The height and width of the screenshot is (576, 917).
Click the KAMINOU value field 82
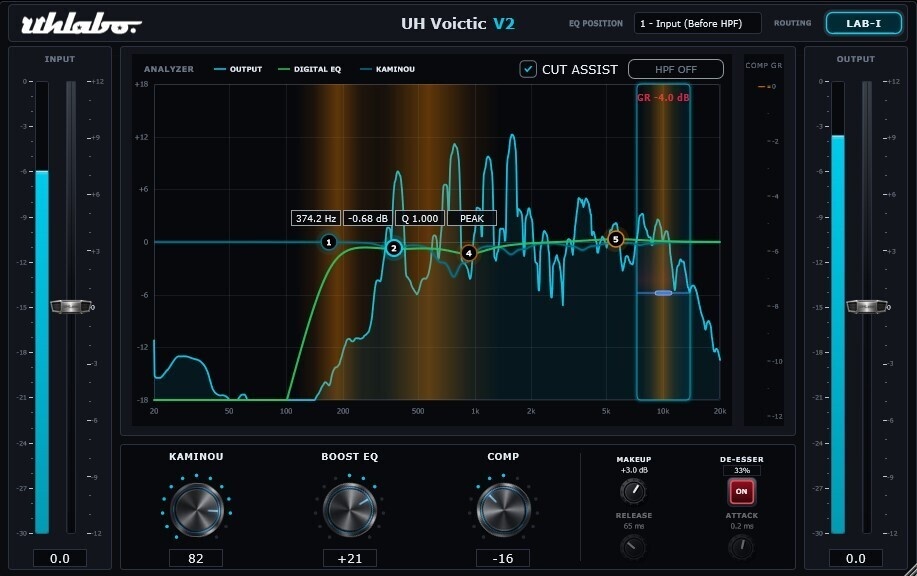coord(196,558)
